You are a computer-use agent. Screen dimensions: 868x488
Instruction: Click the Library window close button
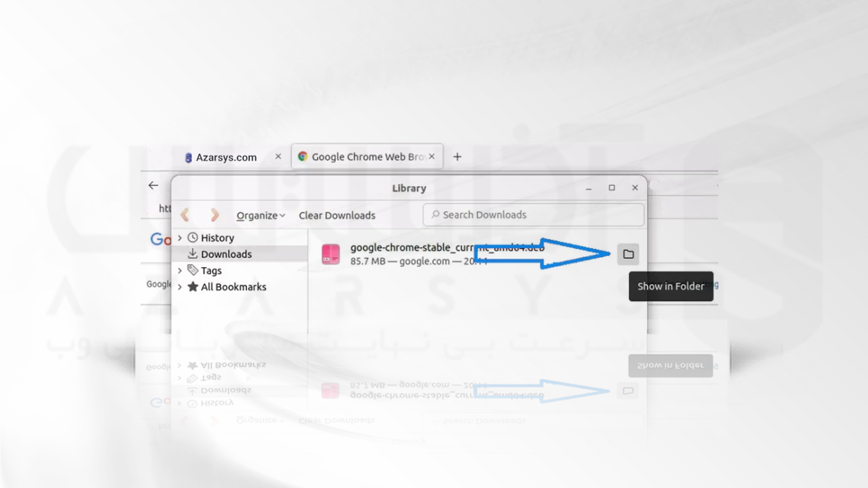[x=634, y=188]
